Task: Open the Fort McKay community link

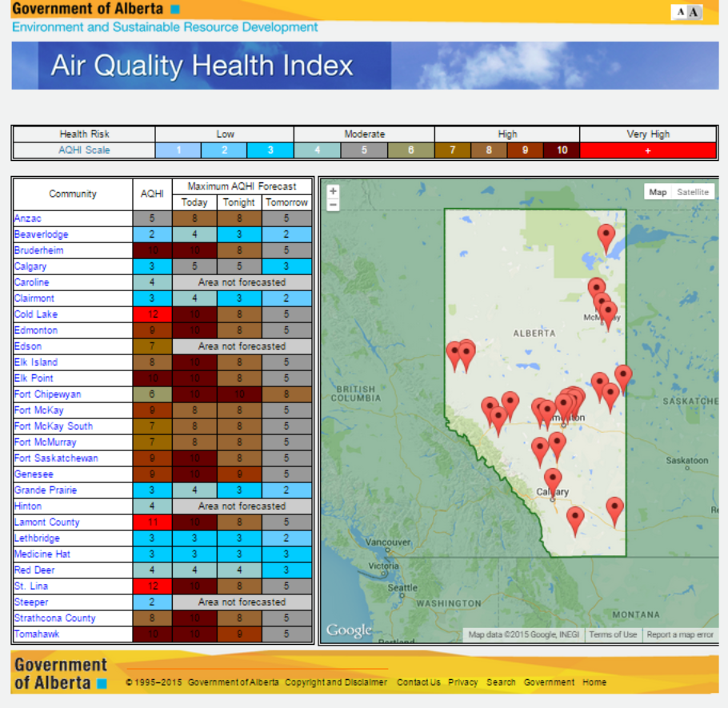Action: pos(38,410)
